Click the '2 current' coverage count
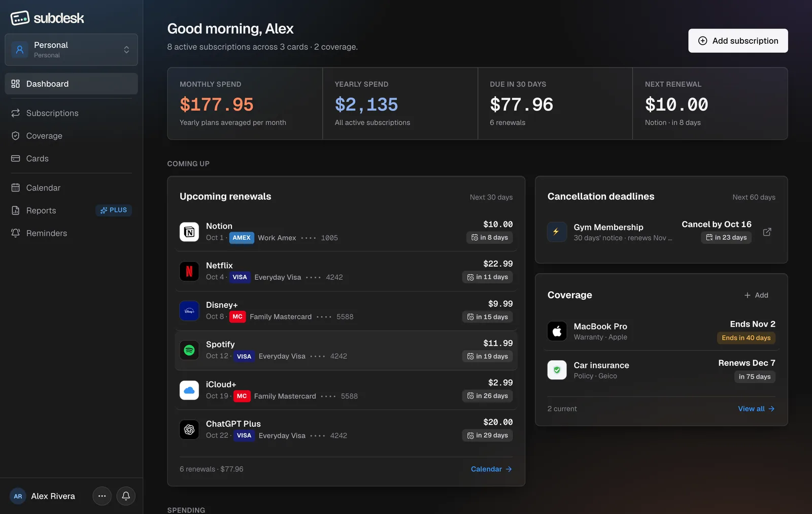Image resolution: width=812 pixels, height=514 pixels. (x=562, y=409)
